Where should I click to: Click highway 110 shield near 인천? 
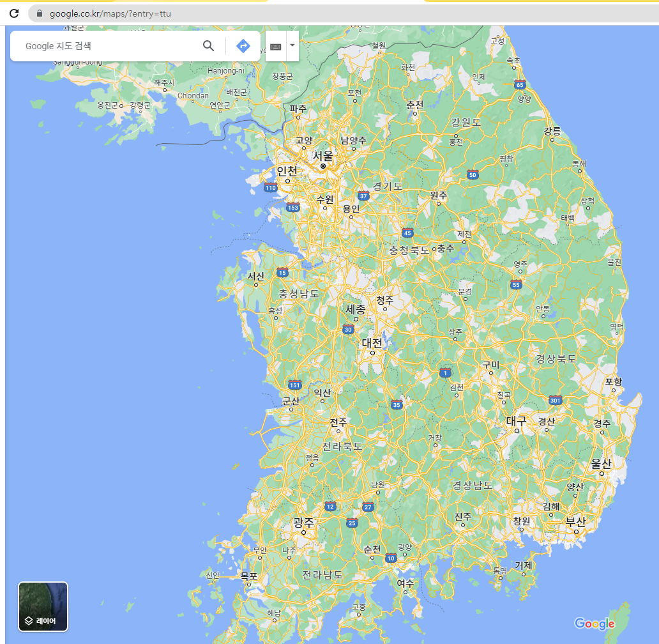tap(271, 187)
